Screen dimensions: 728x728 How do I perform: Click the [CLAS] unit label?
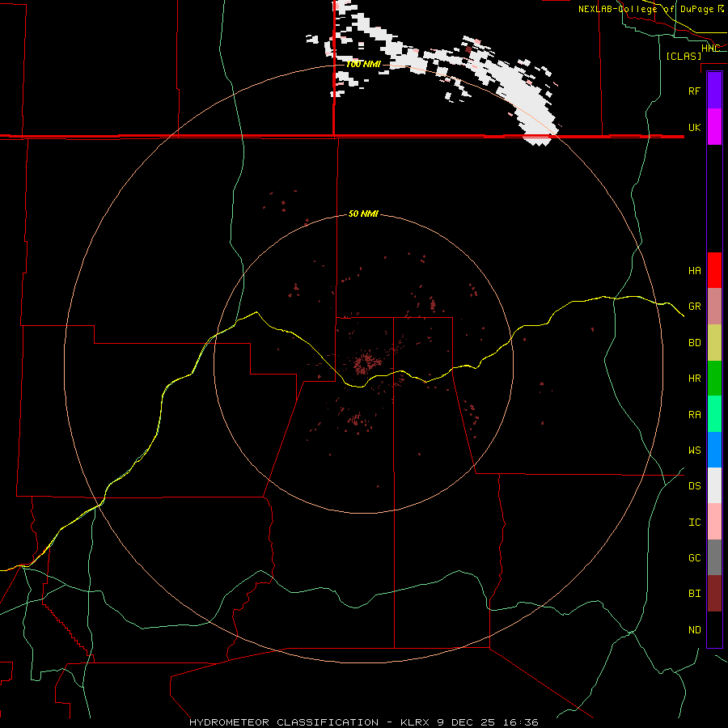click(x=684, y=56)
